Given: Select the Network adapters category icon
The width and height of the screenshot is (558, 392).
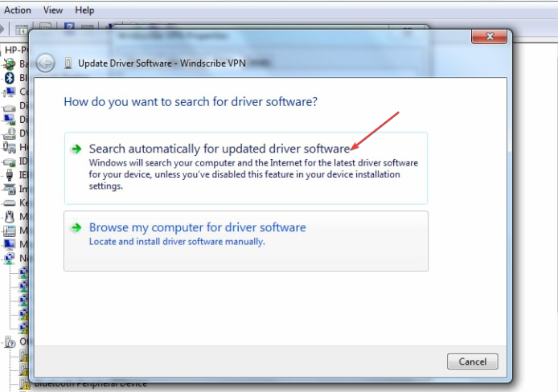Looking at the screenshot, I should click(9, 259).
